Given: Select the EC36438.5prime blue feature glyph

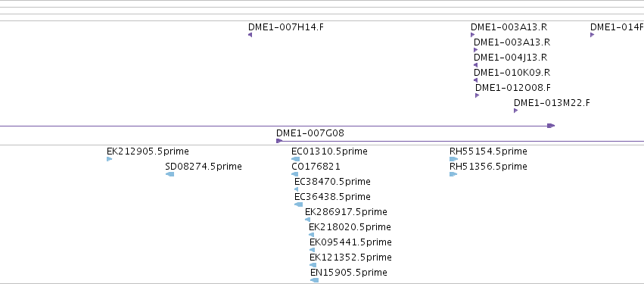Looking at the screenshot, I should click(299, 204).
